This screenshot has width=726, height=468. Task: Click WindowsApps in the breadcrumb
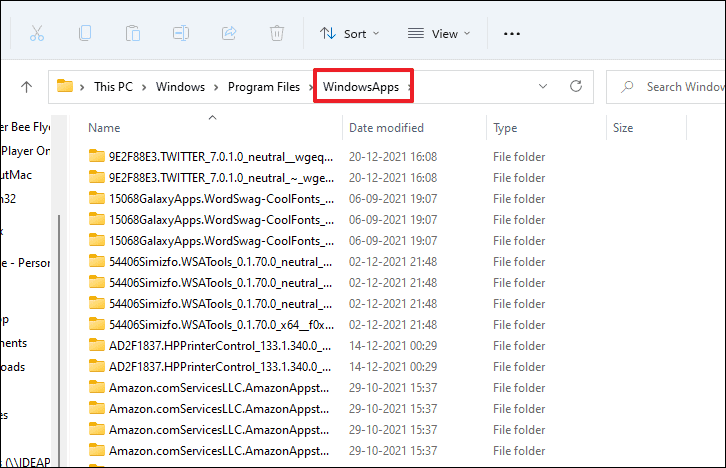361,87
